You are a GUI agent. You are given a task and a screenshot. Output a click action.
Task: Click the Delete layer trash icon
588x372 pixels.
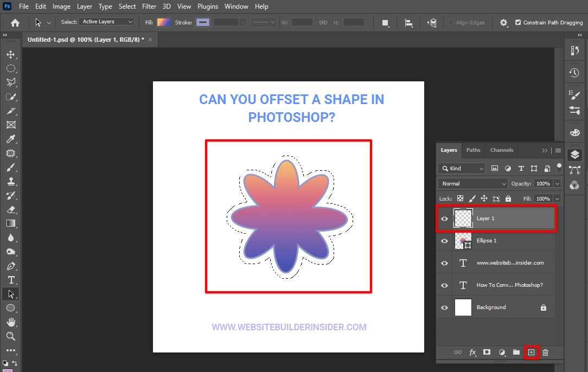546,352
